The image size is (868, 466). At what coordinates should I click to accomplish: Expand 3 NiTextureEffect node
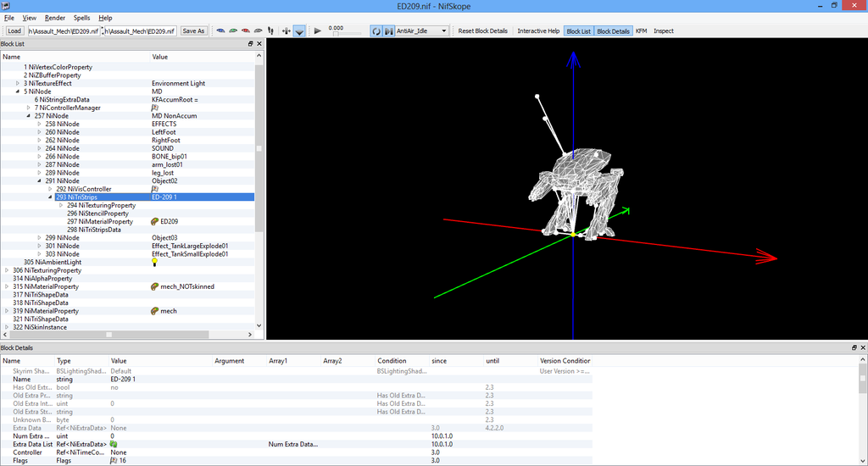[x=18, y=84]
